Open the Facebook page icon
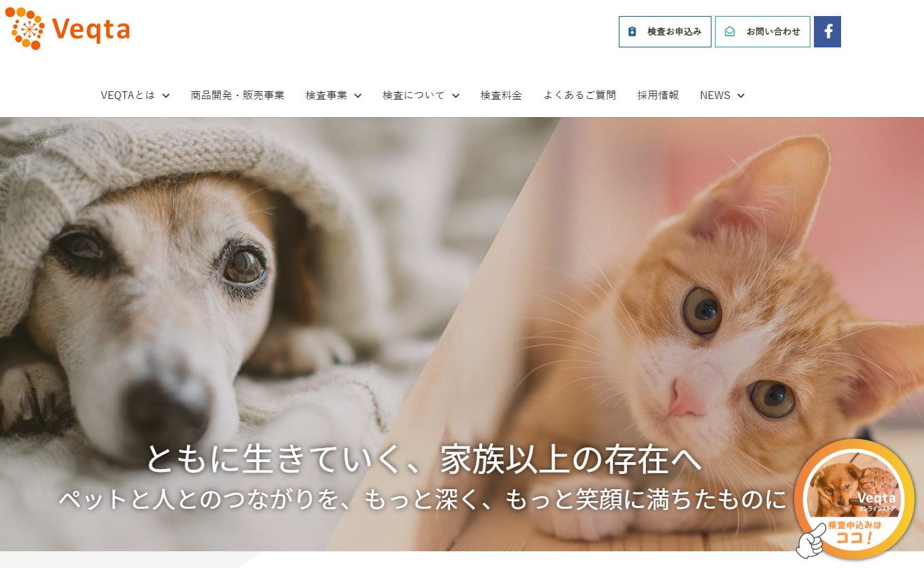 [827, 31]
